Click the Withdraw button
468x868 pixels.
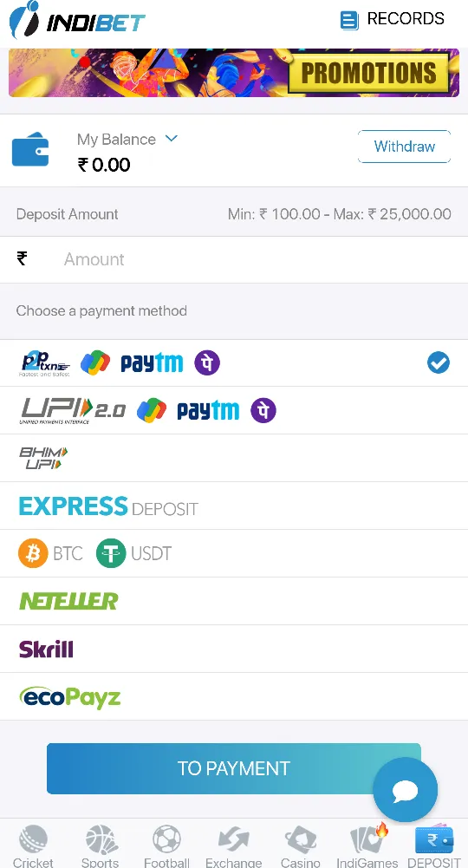(x=405, y=147)
